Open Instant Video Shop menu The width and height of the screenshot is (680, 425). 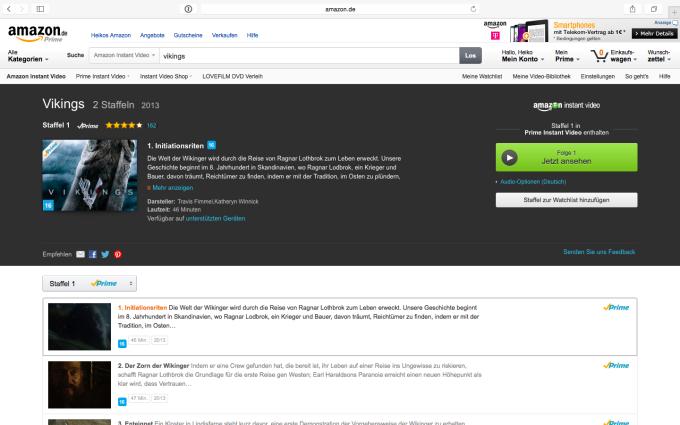click(166, 76)
